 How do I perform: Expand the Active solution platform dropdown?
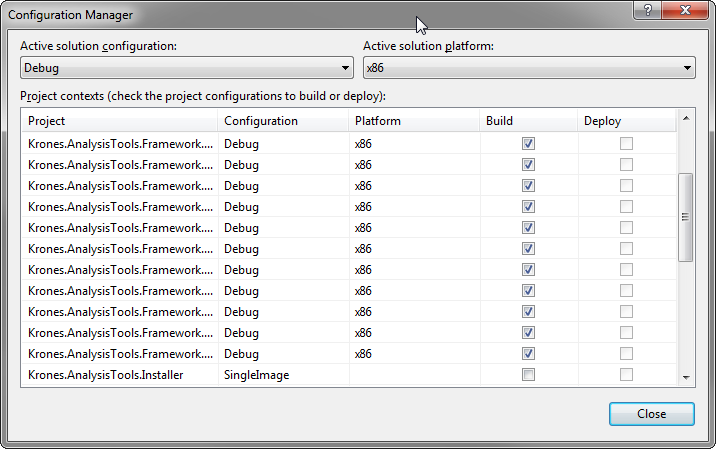(x=529, y=68)
